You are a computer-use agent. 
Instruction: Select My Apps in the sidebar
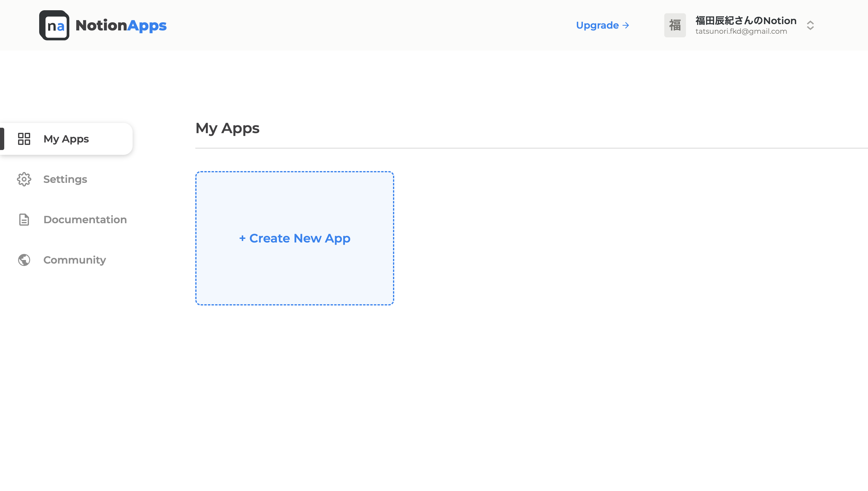[66, 139]
